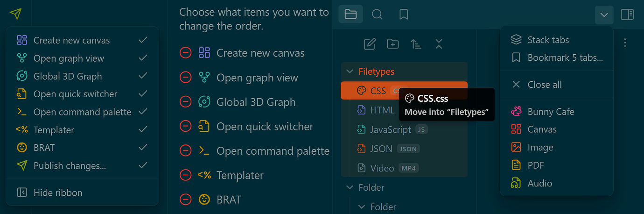Click the collapse all icon
The image size is (644, 214).
tap(439, 44)
